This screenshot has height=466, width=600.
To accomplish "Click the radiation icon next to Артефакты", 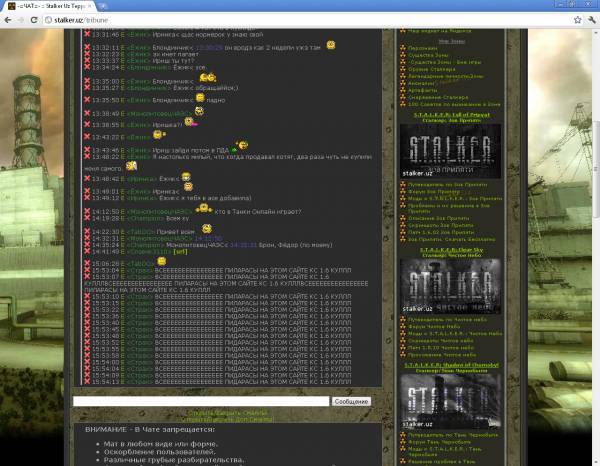I will [x=403, y=88].
